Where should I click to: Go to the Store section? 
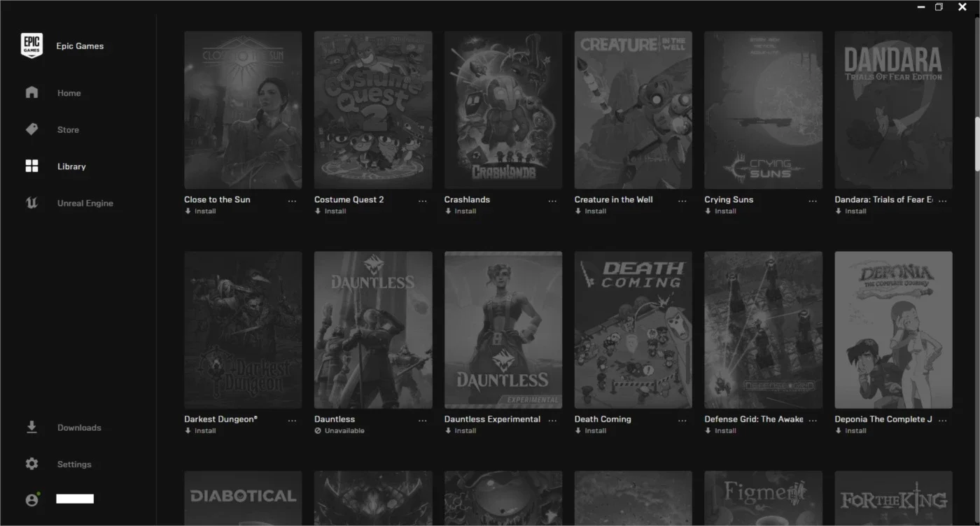[68, 130]
